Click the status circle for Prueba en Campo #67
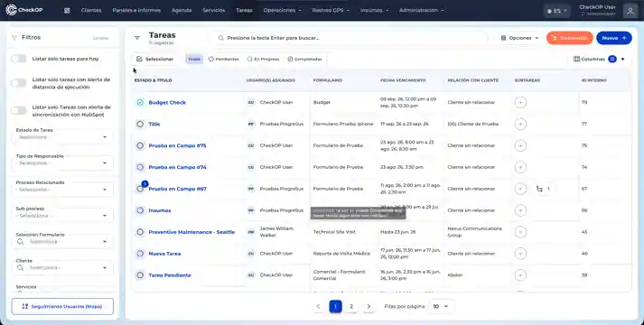Viewport: 644px width, 325px height. pyautogui.click(x=140, y=189)
